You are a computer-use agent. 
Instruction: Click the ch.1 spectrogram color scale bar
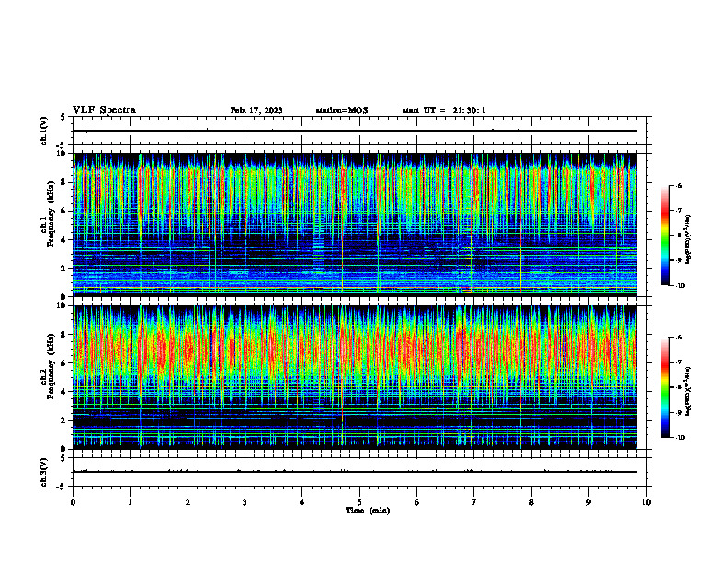coord(665,236)
